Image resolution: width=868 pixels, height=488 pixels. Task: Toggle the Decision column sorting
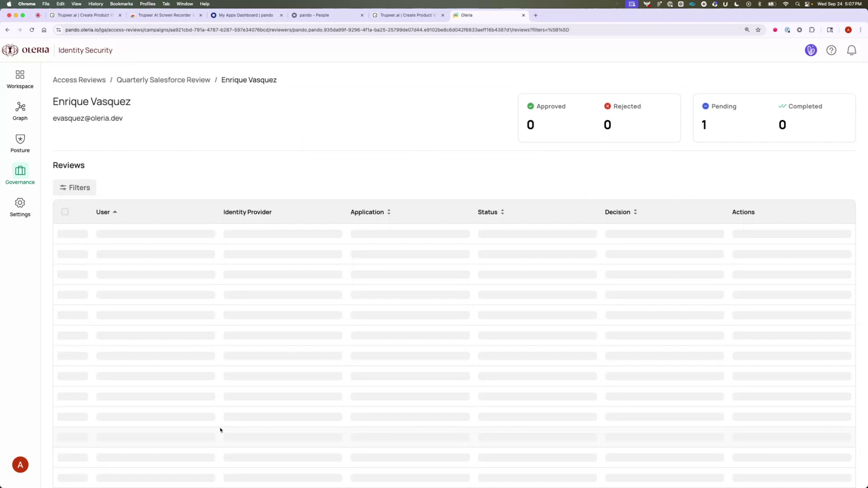click(635, 211)
